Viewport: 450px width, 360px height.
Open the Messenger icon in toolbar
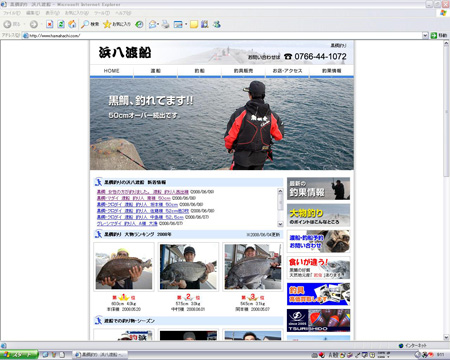click(217, 24)
